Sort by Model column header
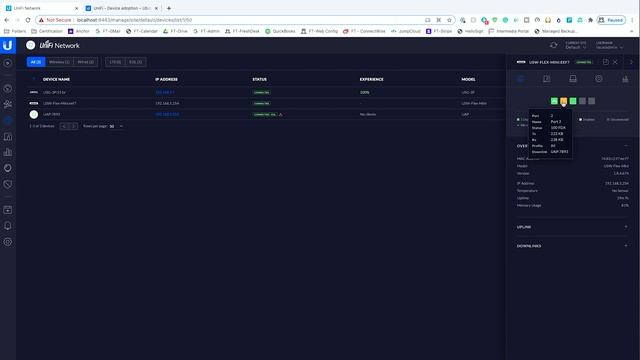Image resolution: width=640 pixels, height=360 pixels. (468, 79)
